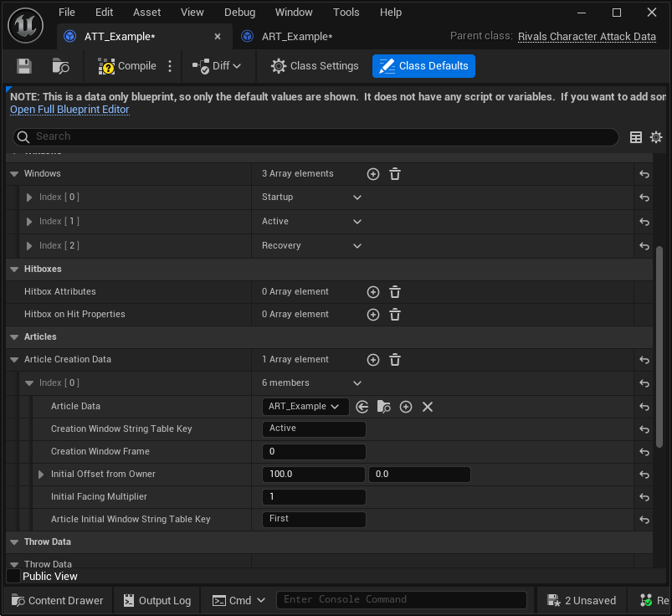Screen dimensions: 672x616
Task: Browse to asset in Content Browser
Action: pyautogui.click(x=60, y=66)
